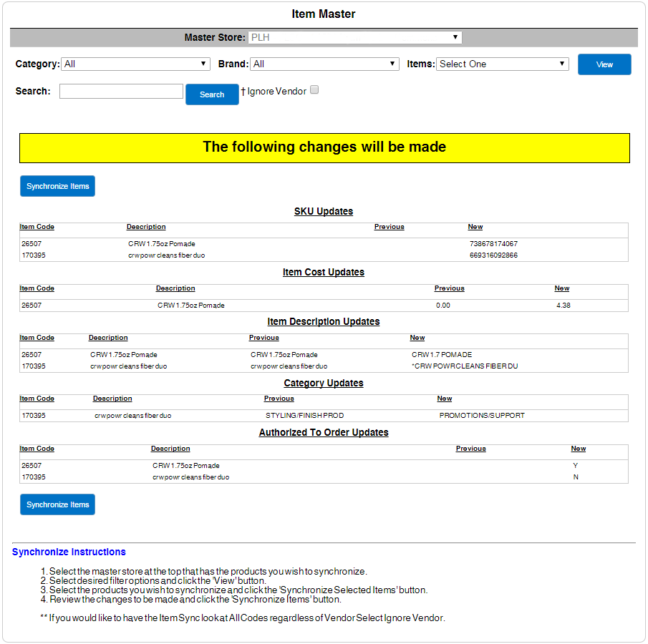648x644 pixels.
Task: Click the Previous header in Item Description Updates
Action: [263, 338]
